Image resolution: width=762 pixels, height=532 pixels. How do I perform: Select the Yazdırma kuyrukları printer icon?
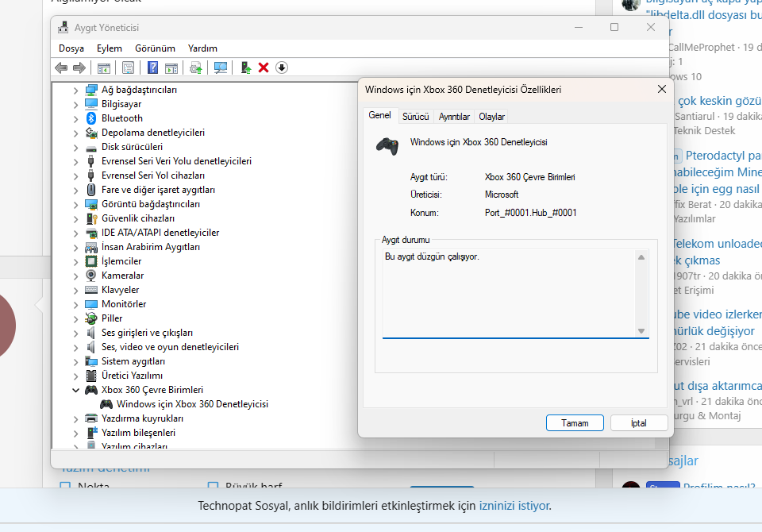point(90,418)
